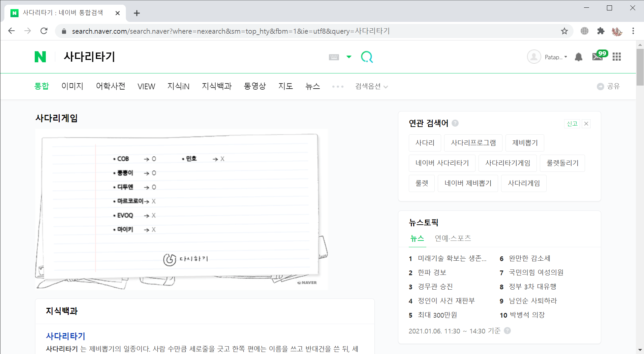The image size is (644, 354).
Task: Switch to the 뉴스 search tab
Action: (x=312, y=86)
